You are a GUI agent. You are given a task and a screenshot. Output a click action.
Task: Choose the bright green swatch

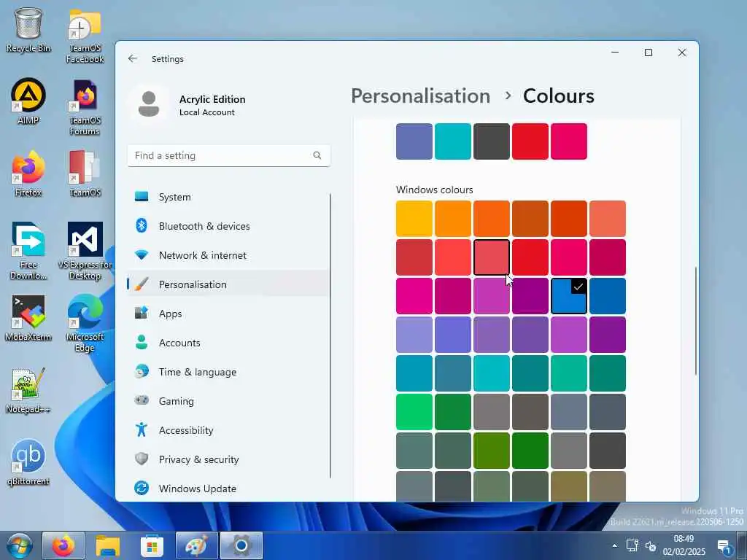click(414, 412)
